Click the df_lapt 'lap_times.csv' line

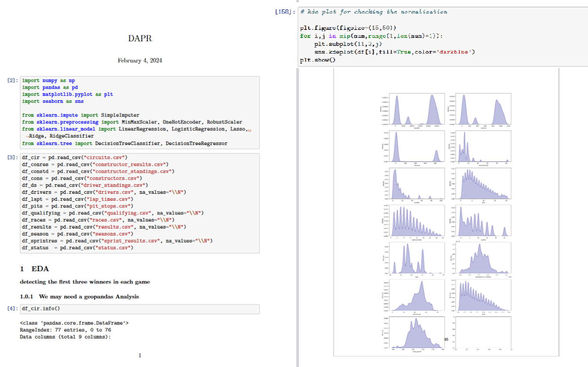[78, 199]
